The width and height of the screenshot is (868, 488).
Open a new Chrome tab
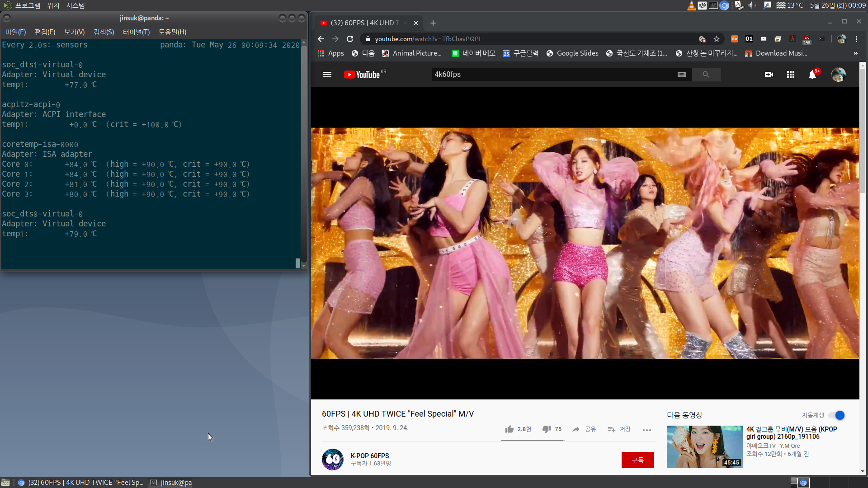pos(433,23)
